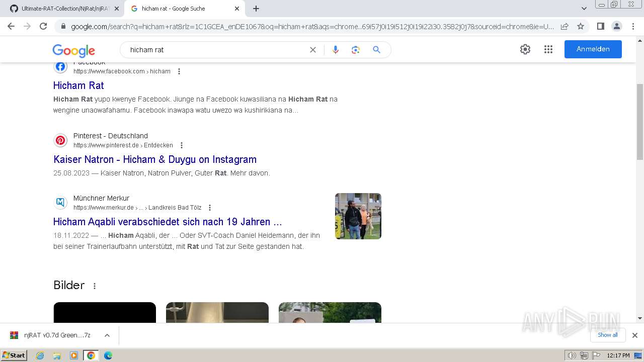Open Google settings gear

tap(525, 49)
